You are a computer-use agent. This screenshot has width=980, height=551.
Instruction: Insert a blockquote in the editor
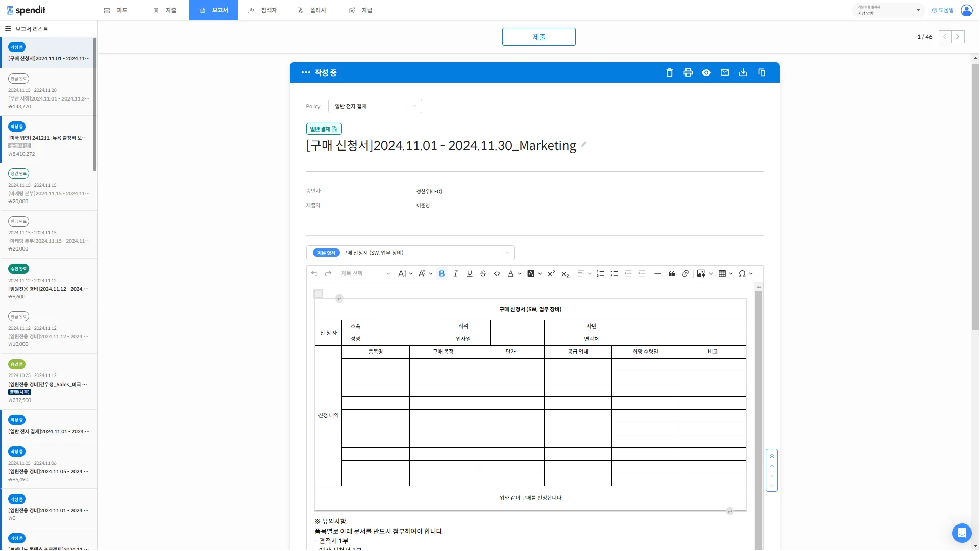pyautogui.click(x=672, y=273)
